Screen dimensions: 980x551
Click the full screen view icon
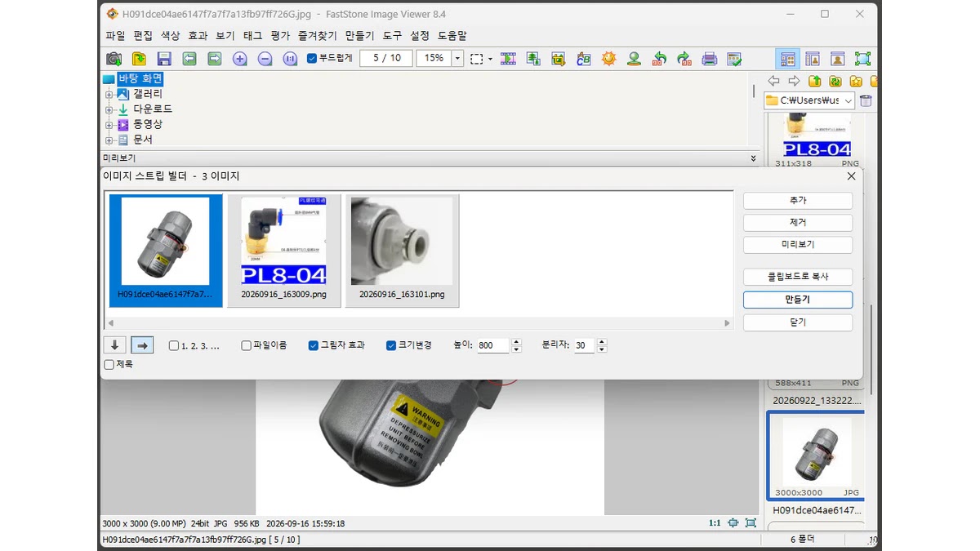(x=862, y=59)
